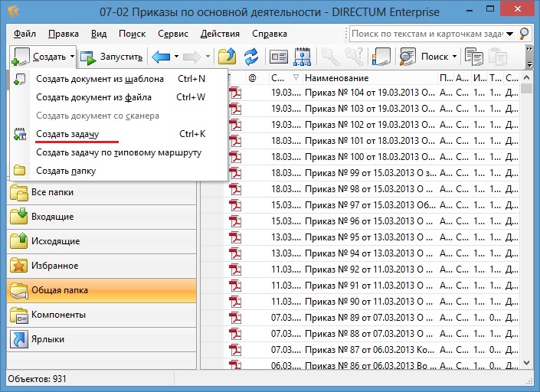The width and height of the screenshot is (540, 392).
Task: Click the go up folder icon
Action: (227, 57)
